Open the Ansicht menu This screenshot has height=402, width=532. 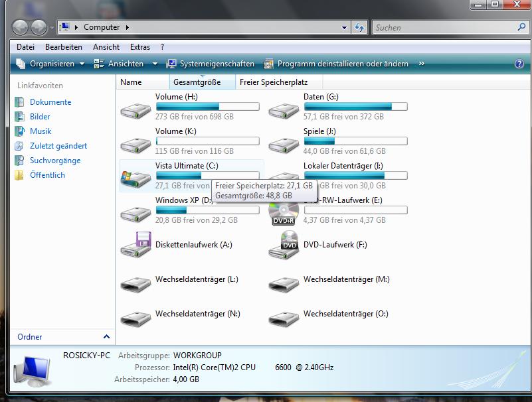(x=106, y=47)
